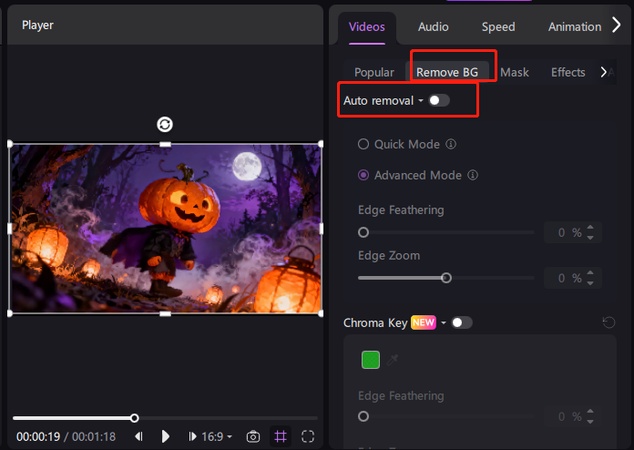Click the rotate handle above the video
Screen dimensions: 634x450
click(x=165, y=124)
